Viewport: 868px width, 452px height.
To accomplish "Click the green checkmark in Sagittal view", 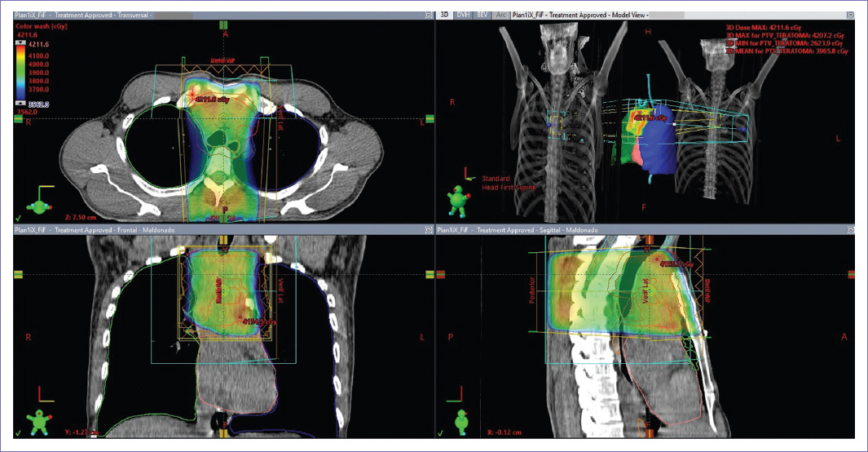I will click(x=441, y=434).
